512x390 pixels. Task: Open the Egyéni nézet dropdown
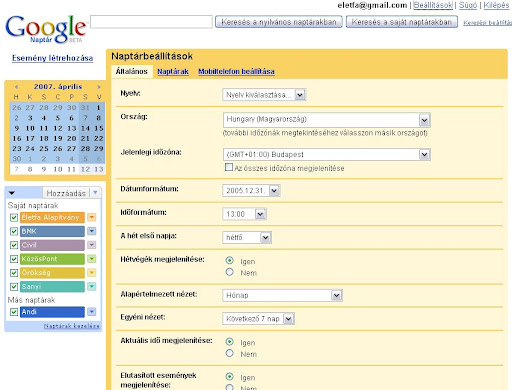click(x=258, y=319)
